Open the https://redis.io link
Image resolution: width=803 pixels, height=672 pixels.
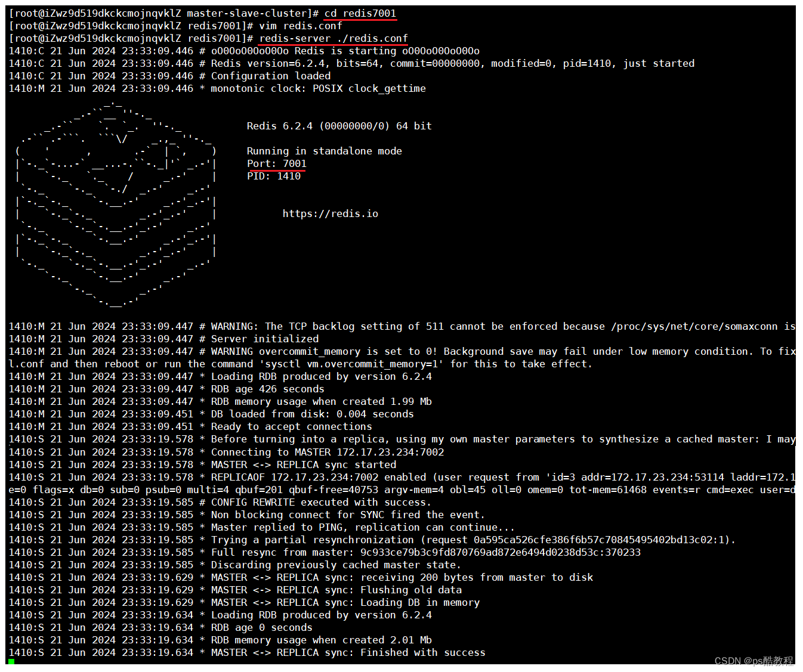pyautogui.click(x=331, y=213)
